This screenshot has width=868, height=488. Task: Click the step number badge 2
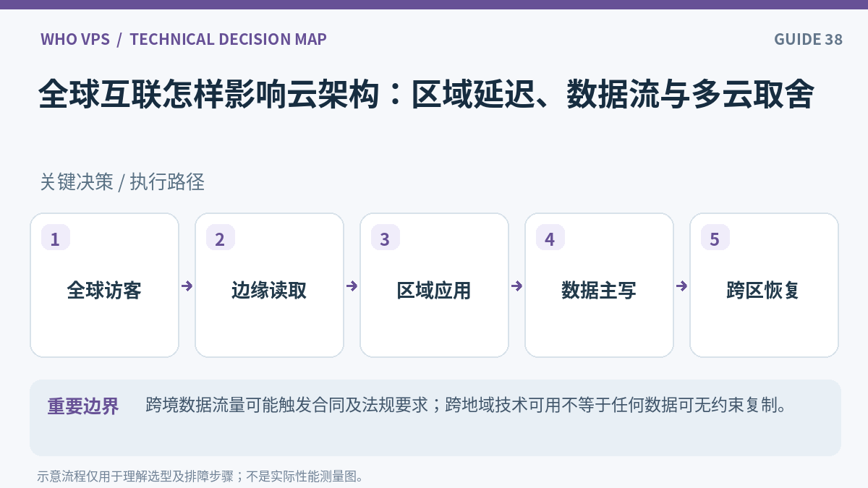tap(221, 238)
